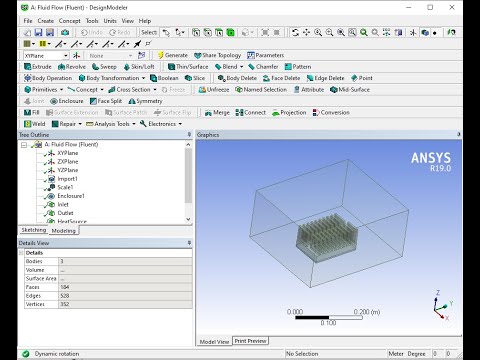Click the Edge Delete tool
The width and height of the screenshot is (480, 360).
(325, 78)
